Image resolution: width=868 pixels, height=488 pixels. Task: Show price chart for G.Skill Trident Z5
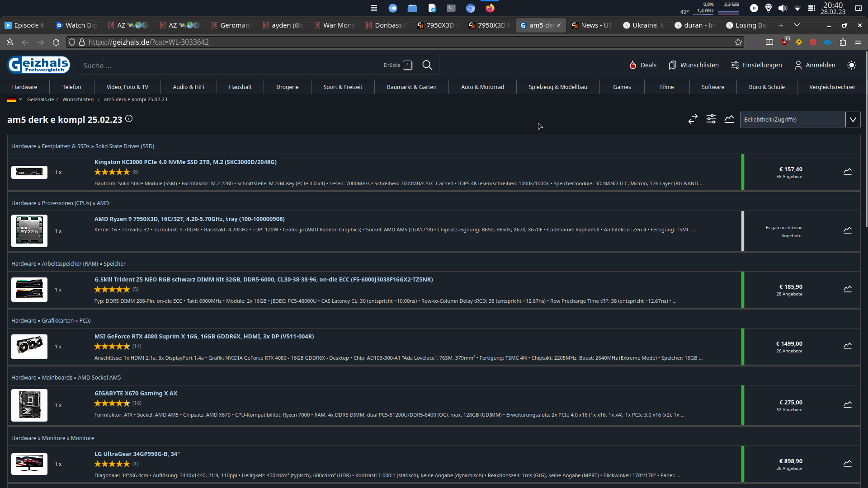[x=848, y=289]
